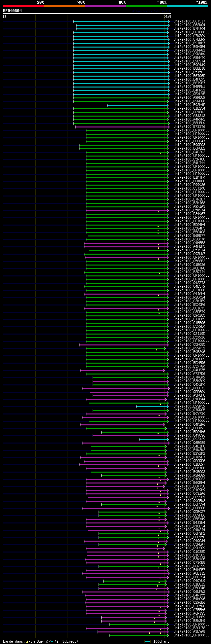
Task: Open hit UniRef100_A7NZG0
Action: (189, 36)
